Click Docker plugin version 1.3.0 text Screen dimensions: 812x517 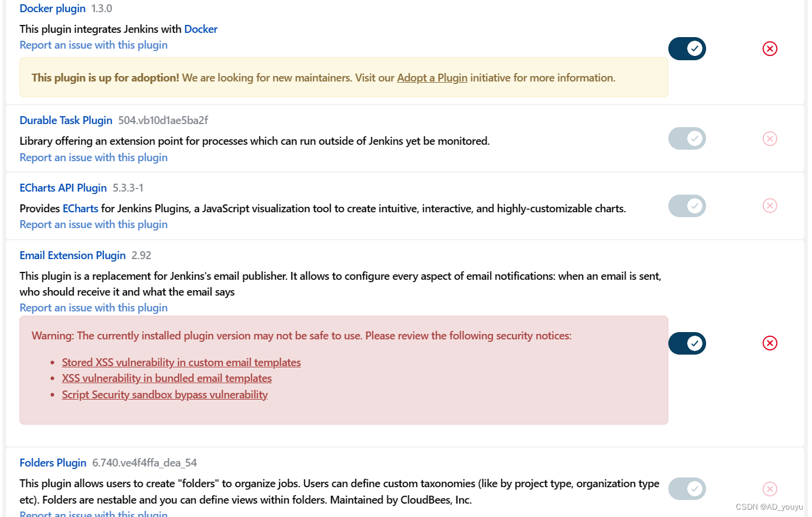[102, 9]
